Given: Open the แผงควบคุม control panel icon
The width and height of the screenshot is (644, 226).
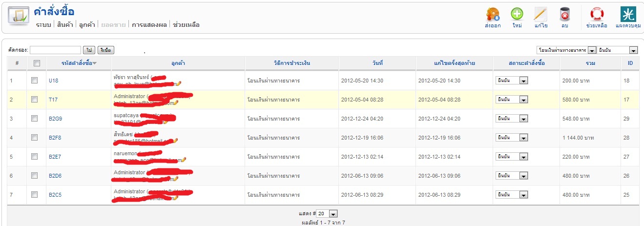Looking at the screenshot, I should [628, 14].
